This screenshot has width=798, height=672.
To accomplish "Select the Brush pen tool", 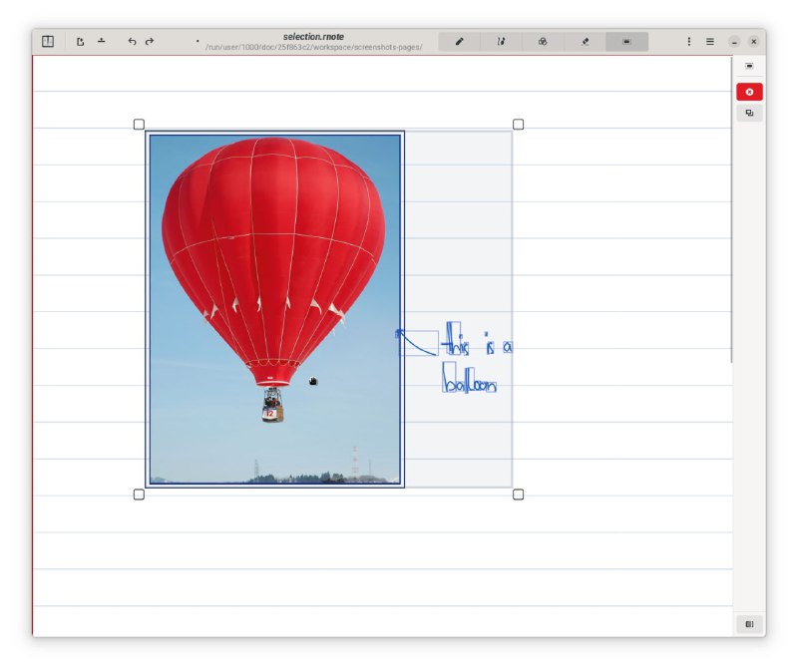I will [x=460, y=42].
